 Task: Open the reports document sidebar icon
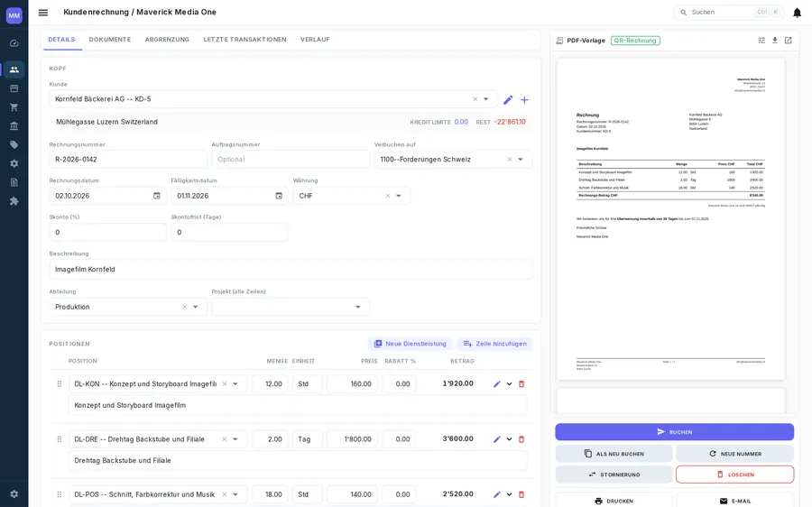(14, 182)
